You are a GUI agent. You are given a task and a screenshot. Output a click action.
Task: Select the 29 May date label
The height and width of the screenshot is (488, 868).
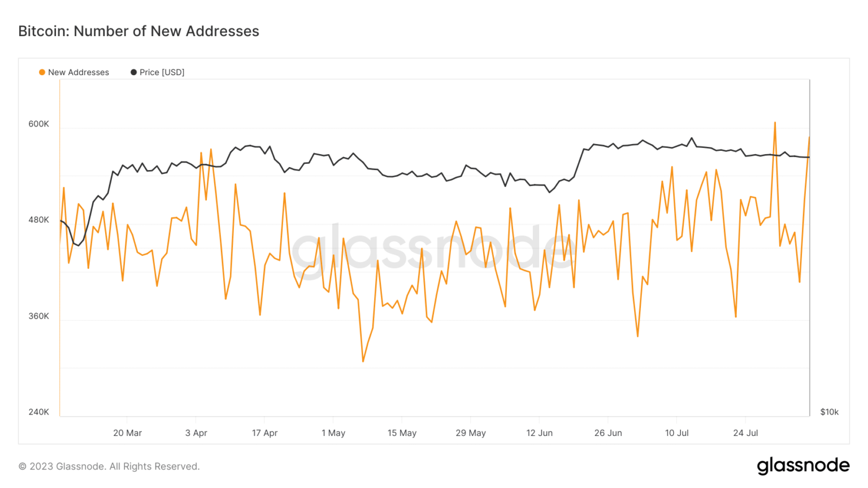[x=471, y=433]
